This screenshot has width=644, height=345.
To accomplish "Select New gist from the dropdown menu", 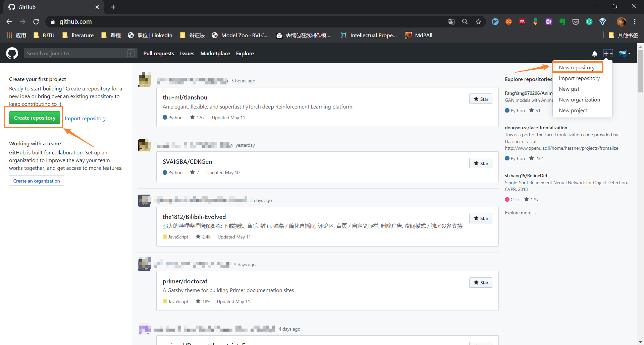I will 569,89.
